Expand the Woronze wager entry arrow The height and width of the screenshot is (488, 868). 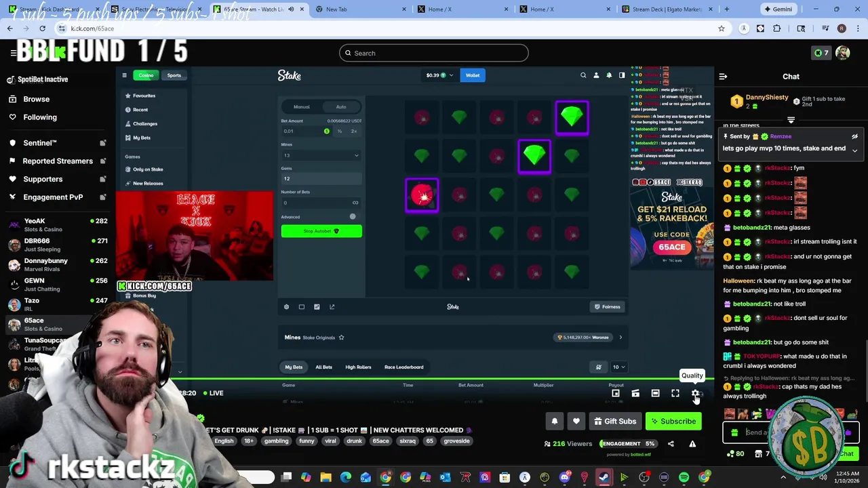620,338
